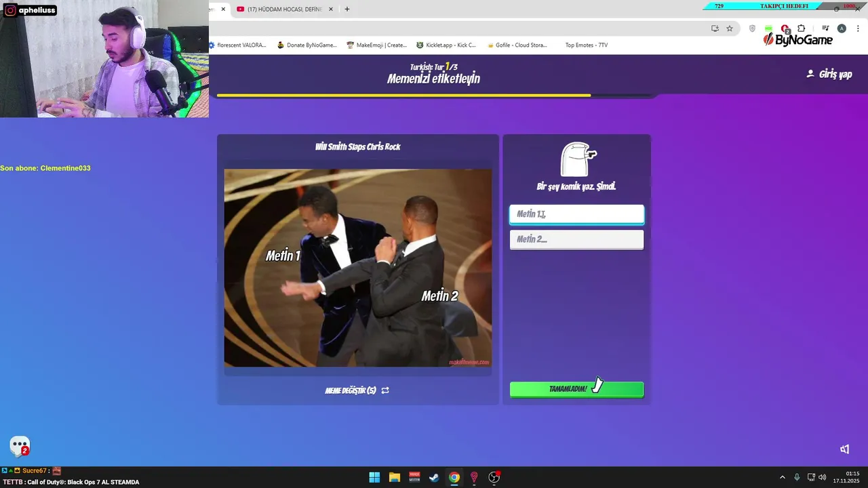Submit with the green TAMAMLADIM! button
This screenshot has height=488, width=868.
[x=576, y=389]
